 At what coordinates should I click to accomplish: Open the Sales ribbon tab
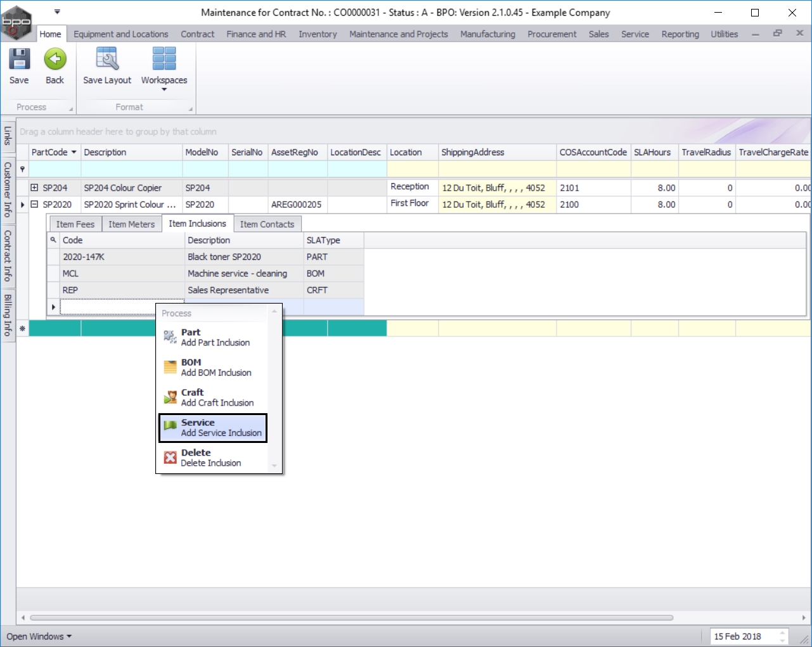click(x=598, y=34)
